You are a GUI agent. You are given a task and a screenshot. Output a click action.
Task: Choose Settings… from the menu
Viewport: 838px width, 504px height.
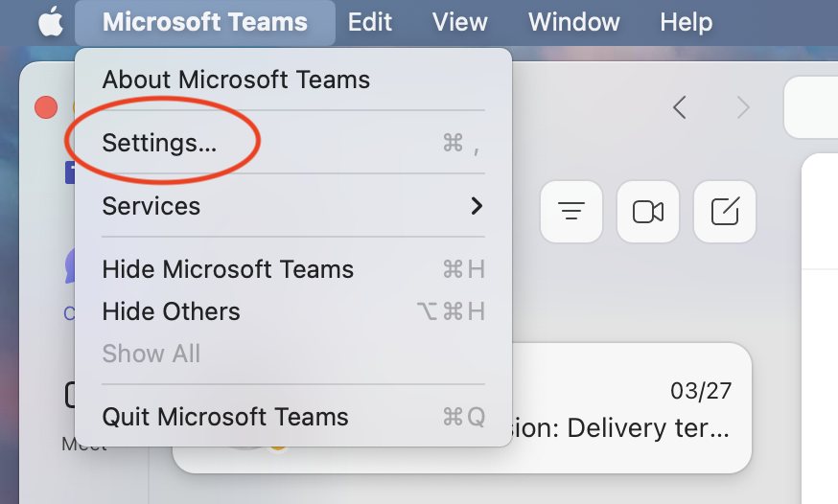click(x=293, y=143)
